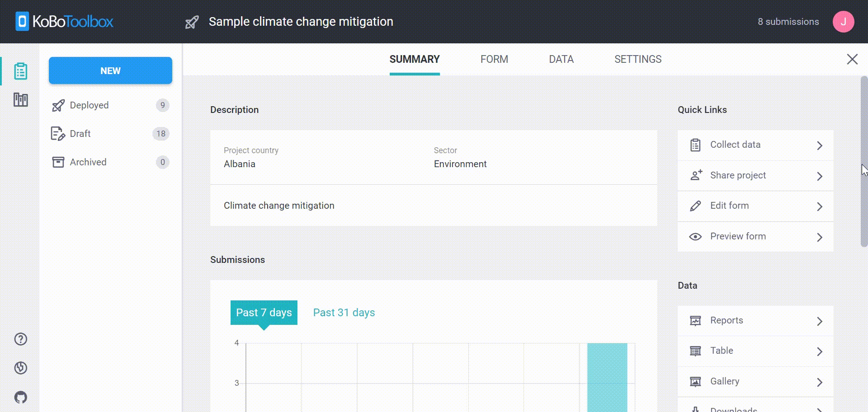Select the Past 31 days chart tab
The image size is (868, 412).
344,313
